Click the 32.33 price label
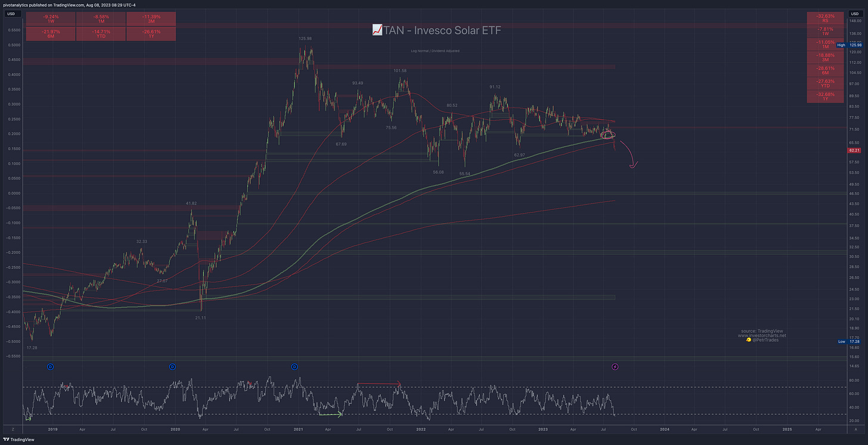The image size is (868, 445). [142, 241]
